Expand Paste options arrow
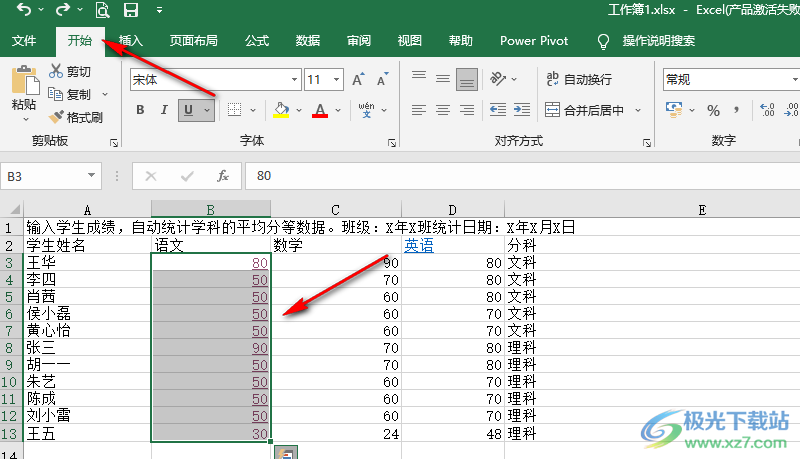Viewport: 800px width, 459px height. tap(26, 120)
